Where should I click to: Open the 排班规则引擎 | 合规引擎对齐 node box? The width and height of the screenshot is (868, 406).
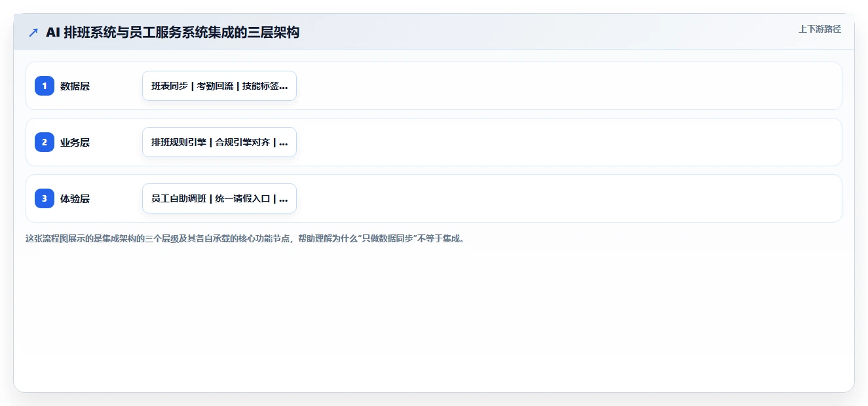219,142
